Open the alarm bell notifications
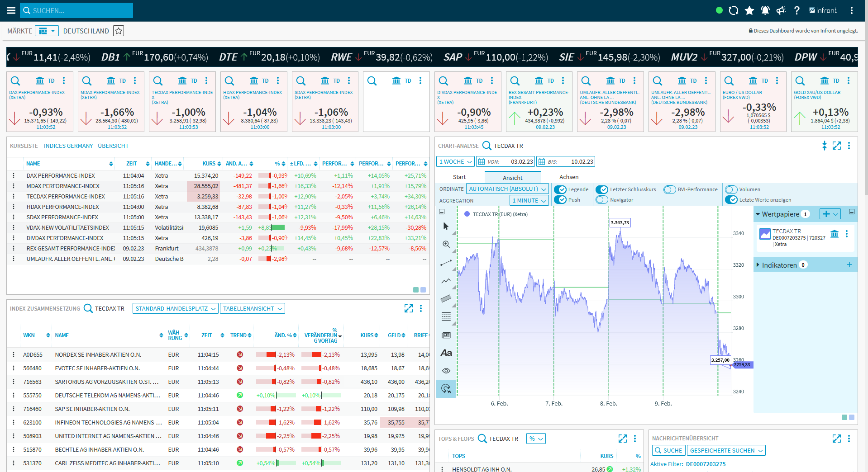Image resolution: width=868 pixels, height=472 pixels. [765, 10]
